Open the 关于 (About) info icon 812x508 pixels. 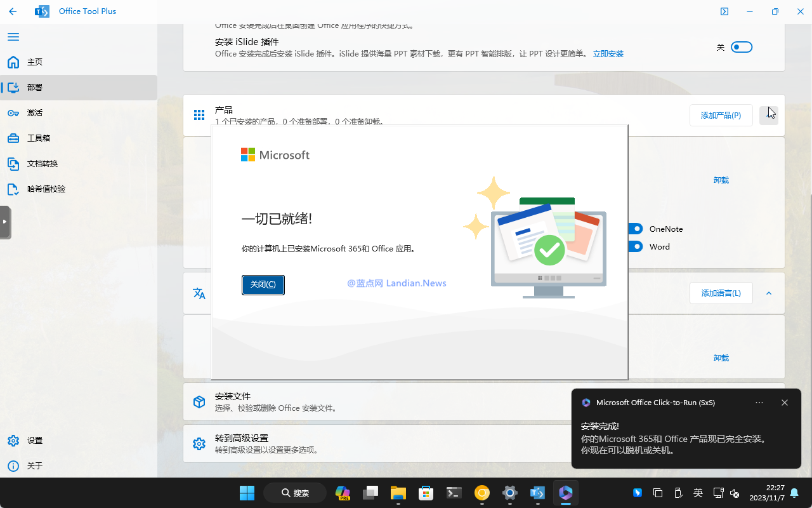click(13, 466)
